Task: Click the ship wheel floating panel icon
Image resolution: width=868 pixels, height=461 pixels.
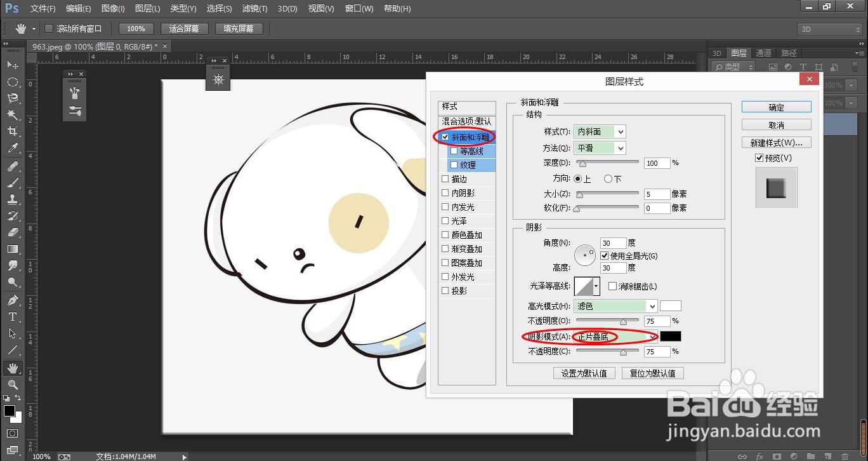Action: (218, 80)
